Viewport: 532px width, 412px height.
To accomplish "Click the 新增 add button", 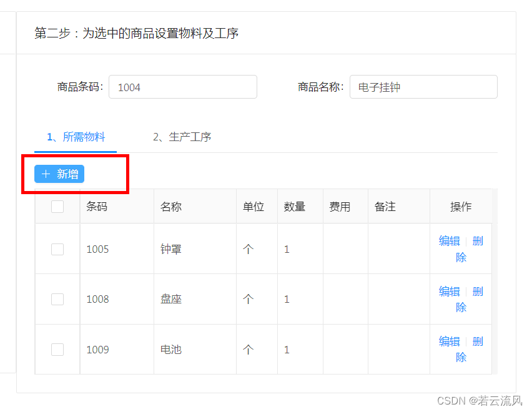I will [x=59, y=174].
